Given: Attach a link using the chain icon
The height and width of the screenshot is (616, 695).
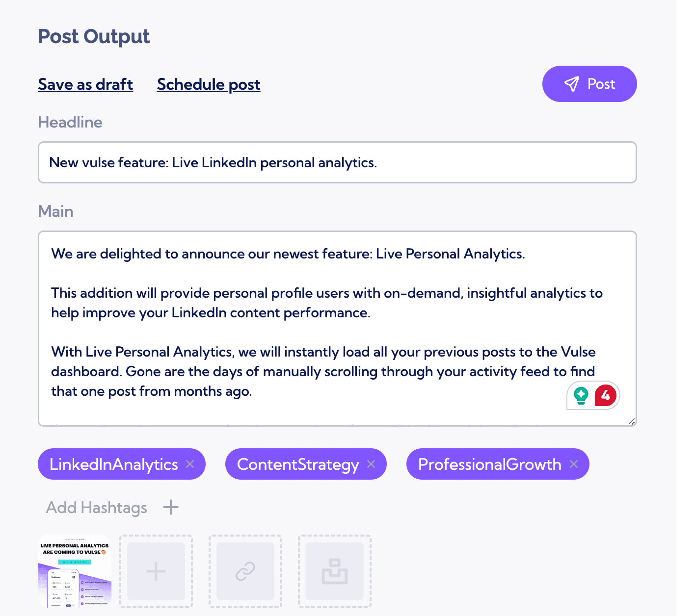Looking at the screenshot, I should pyautogui.click(x=245, y=571).
